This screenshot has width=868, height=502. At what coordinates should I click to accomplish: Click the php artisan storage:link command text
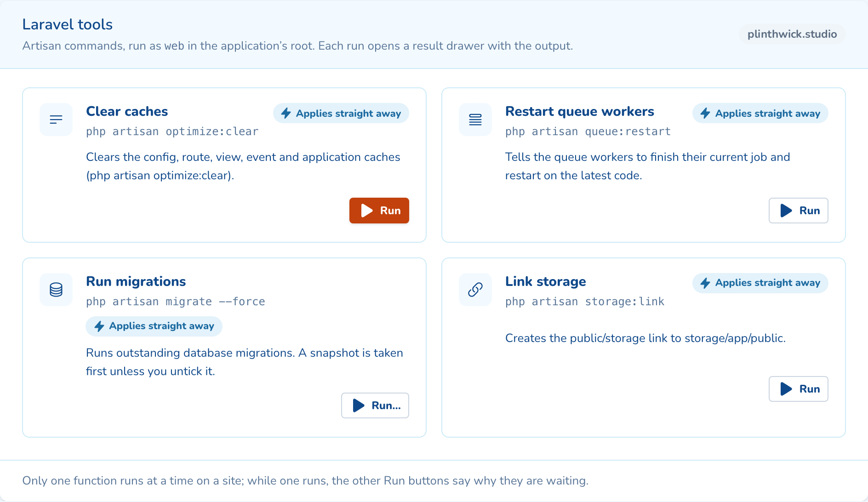coord(585,302)
